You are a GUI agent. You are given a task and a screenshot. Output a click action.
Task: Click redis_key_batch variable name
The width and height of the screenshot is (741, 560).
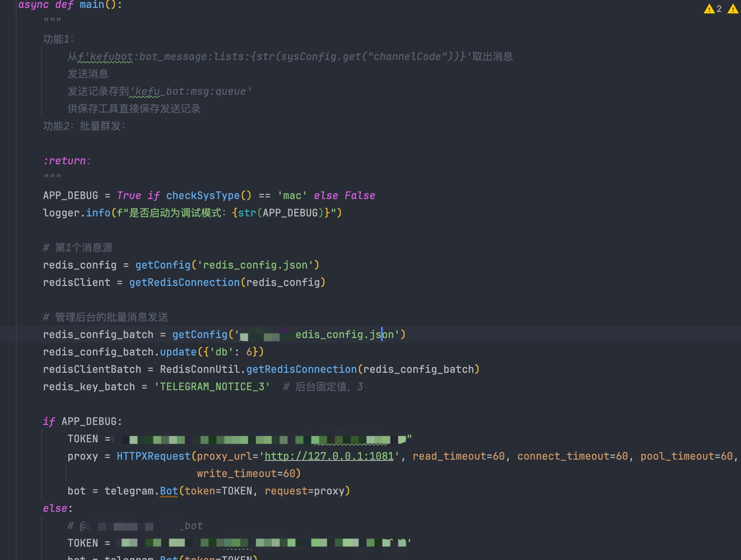coord(89,387)
